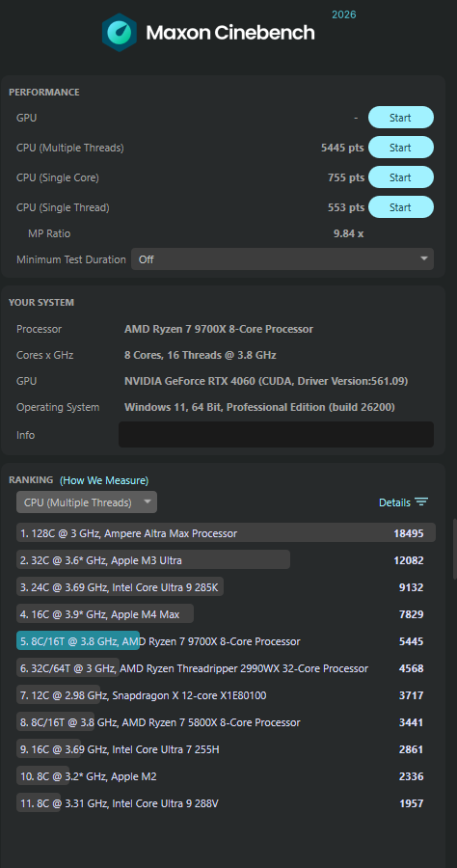Screen dimensions: 457x868
Task: Select the Apple M2 ranking entry
Action: point(226,776)
